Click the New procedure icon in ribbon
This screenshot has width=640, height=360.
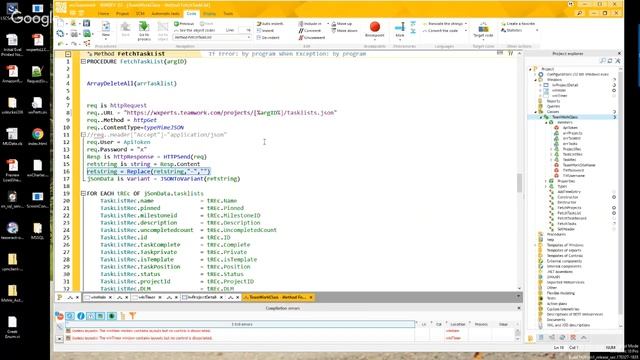point(106,27)
